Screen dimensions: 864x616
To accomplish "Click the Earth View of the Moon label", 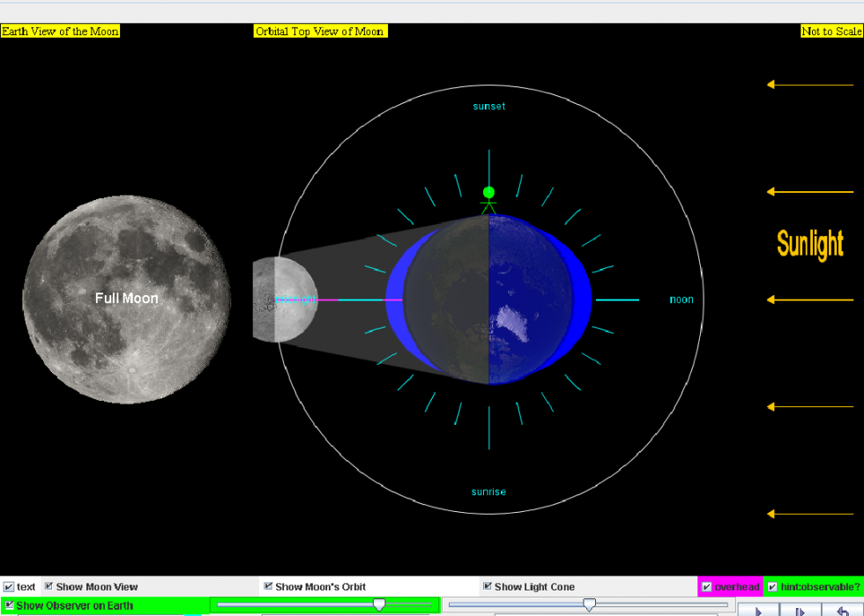I will (x=60, y=32).
